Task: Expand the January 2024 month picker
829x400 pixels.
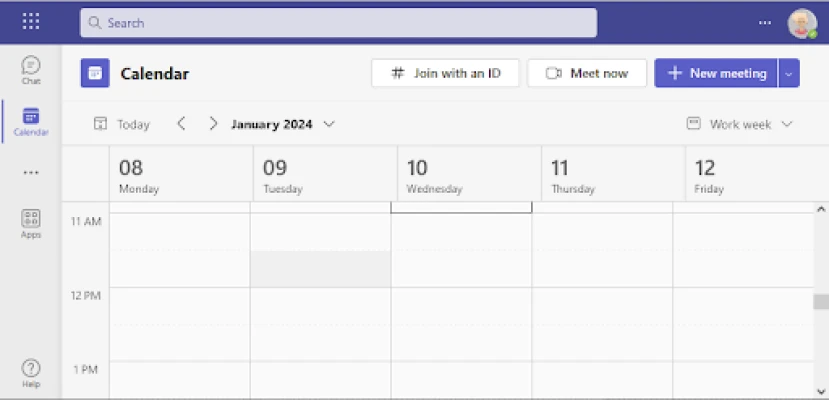Action: point(283,125)
